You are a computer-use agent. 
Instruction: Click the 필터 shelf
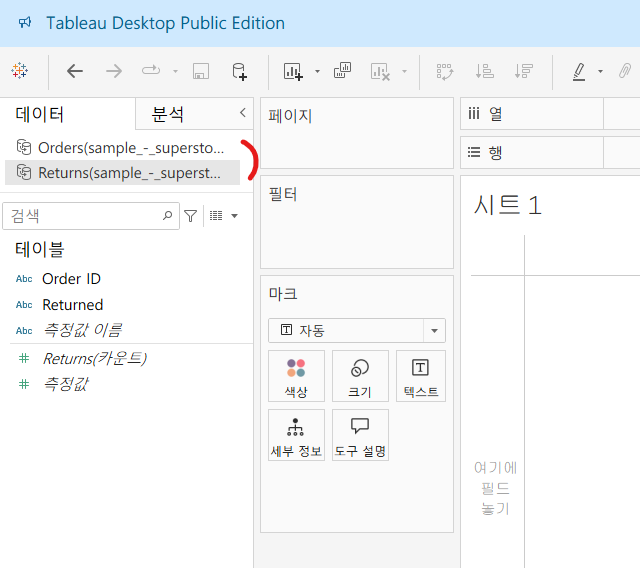click(x=357, y=222)
